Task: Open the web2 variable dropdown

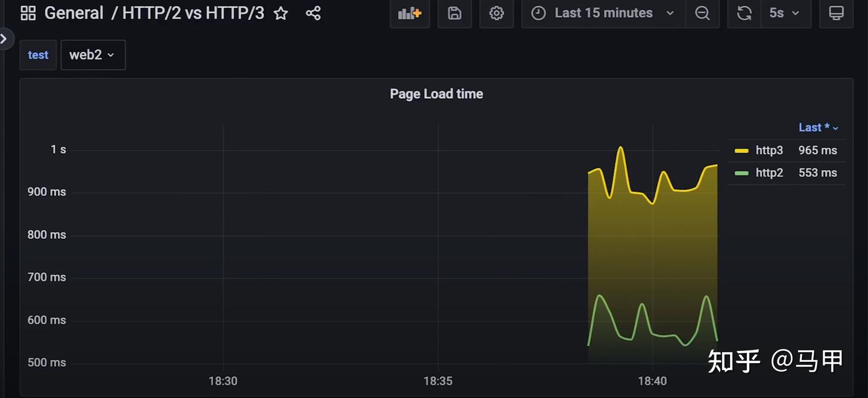Action: coord(93,55)
